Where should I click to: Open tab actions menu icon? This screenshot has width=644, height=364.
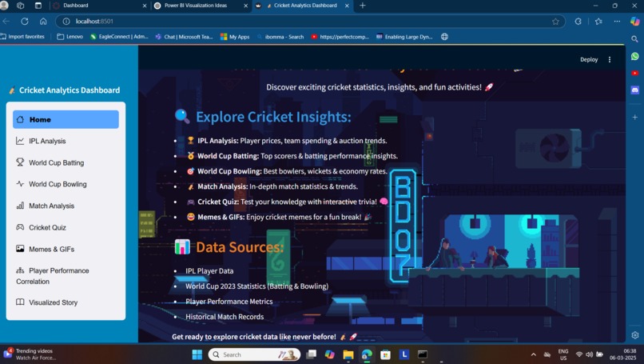point(38,6)
